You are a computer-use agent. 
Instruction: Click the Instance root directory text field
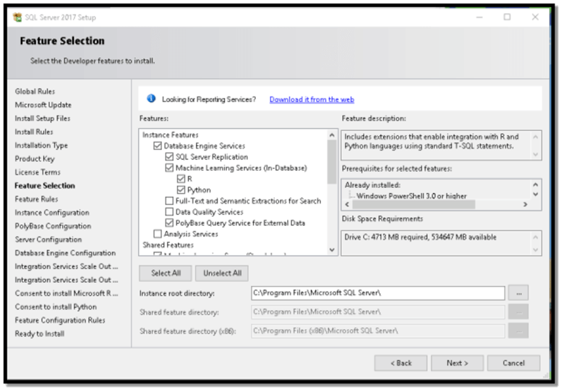click(x=378, y=293)
